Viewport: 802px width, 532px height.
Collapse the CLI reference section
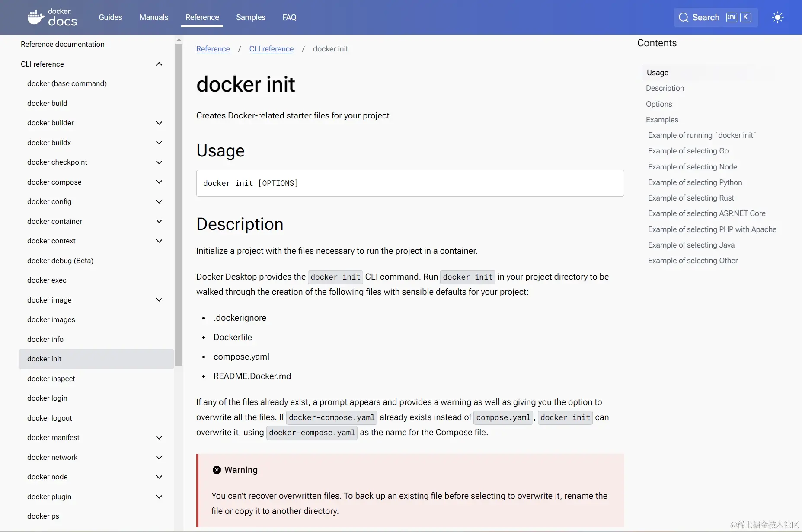point(159,64)
